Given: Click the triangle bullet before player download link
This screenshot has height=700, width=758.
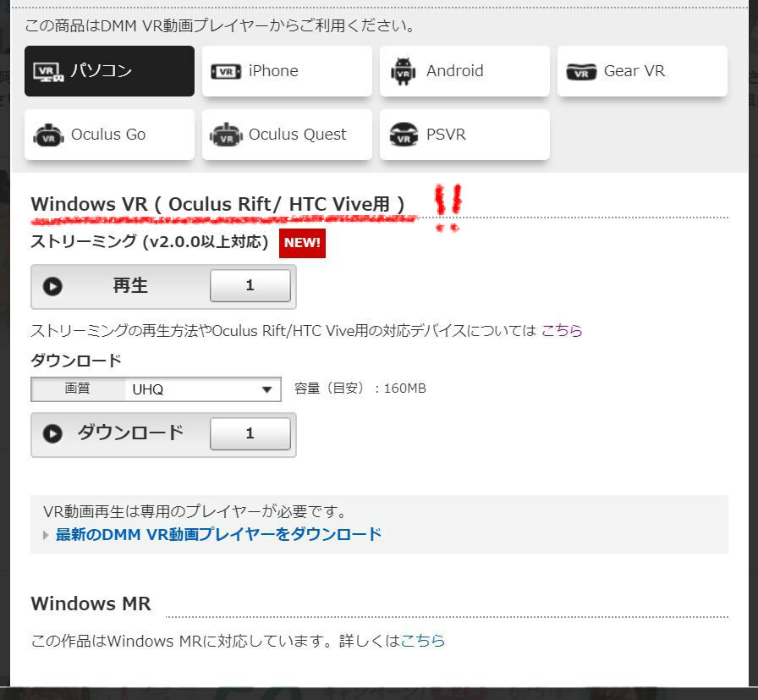Looking at the screenshot, I should click(x=46, y=535).
